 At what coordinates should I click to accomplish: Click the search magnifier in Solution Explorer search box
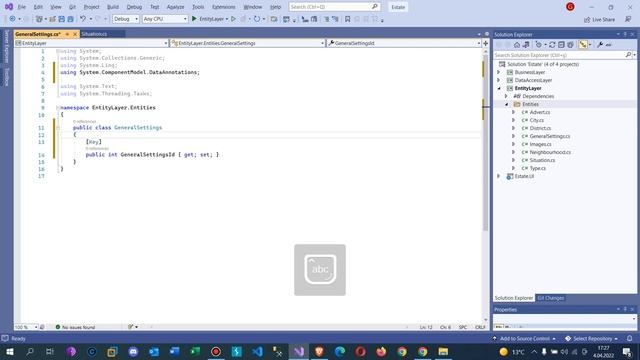pyautogui.click(x=628, y=55)
